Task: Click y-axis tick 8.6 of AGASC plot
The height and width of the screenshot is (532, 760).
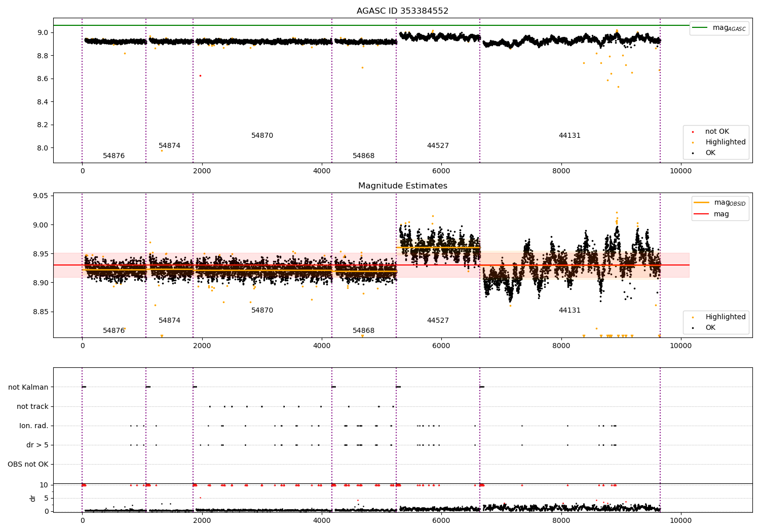Action: coord(43,79)
